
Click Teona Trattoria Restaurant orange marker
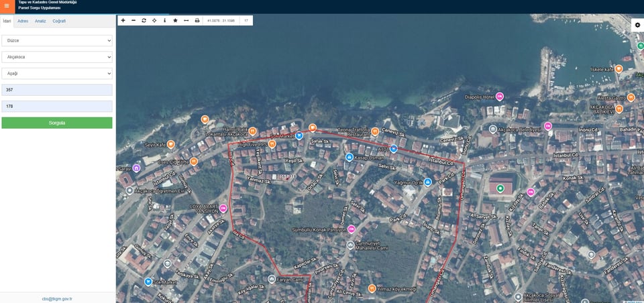pos(374,131)
